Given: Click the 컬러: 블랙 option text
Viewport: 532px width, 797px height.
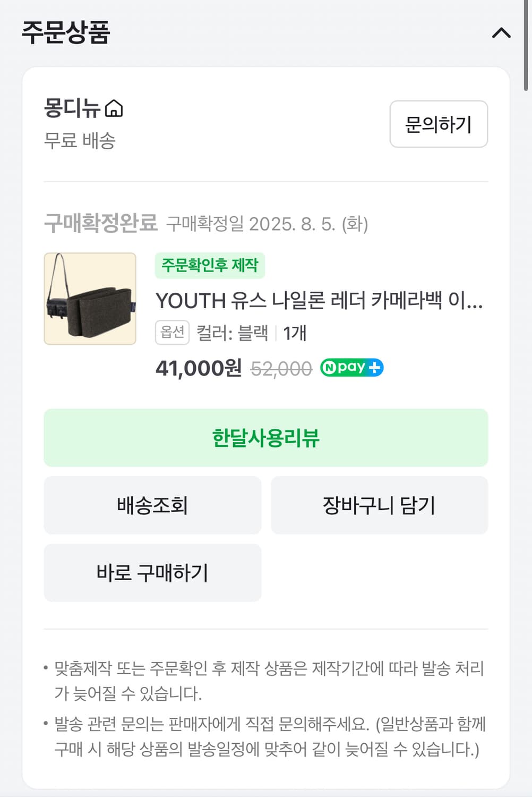Looking at the screenshot, I should [x=233, y=333].
